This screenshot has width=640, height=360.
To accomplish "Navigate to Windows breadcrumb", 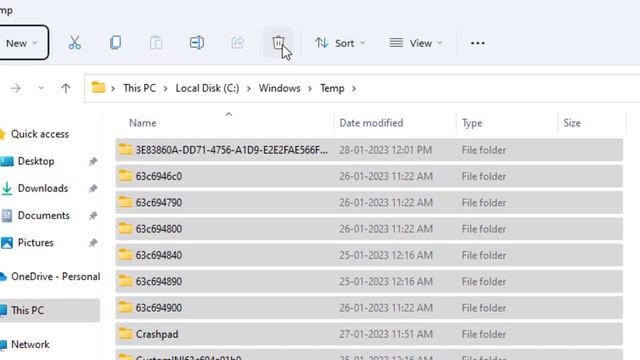I will click(279, 88).
